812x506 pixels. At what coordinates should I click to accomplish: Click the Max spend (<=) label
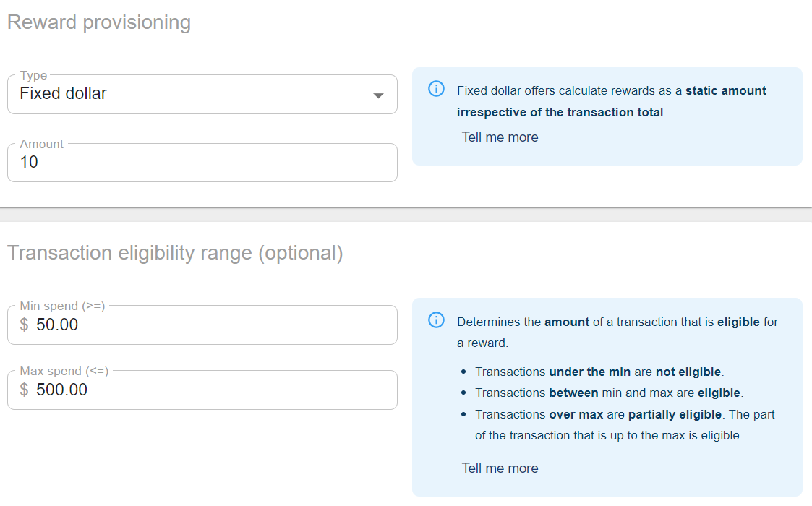[x=64, y=372]
